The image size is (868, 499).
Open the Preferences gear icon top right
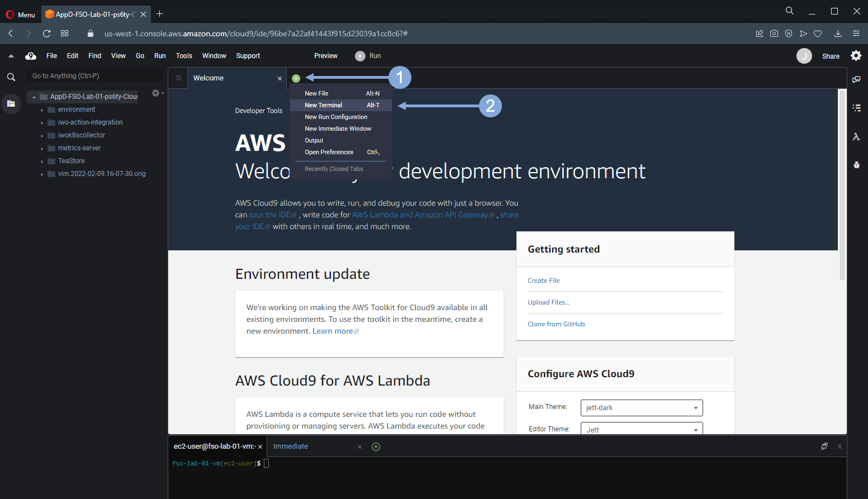pyautogui.click(x=856, y=56)
